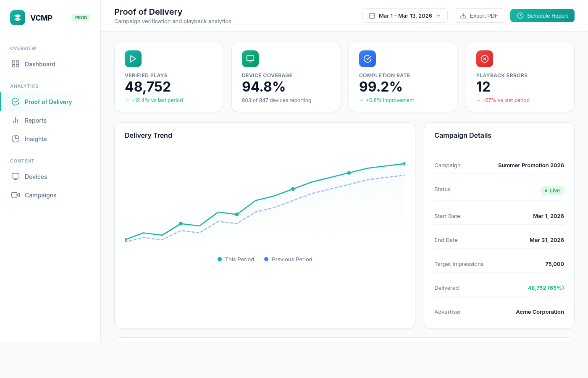This screenshot has width=588, height=378.
Task: Select Proof of Delivery menu item
Action: [48, 102]
